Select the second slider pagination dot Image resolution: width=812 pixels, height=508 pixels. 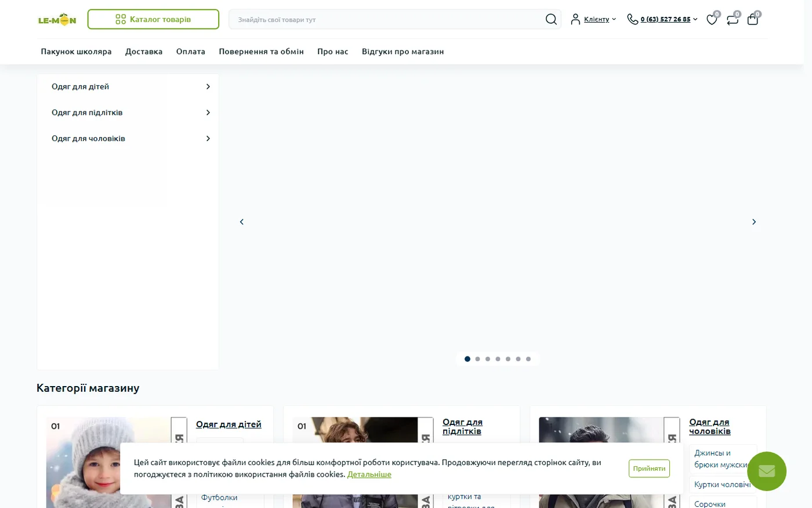(477, 359)
